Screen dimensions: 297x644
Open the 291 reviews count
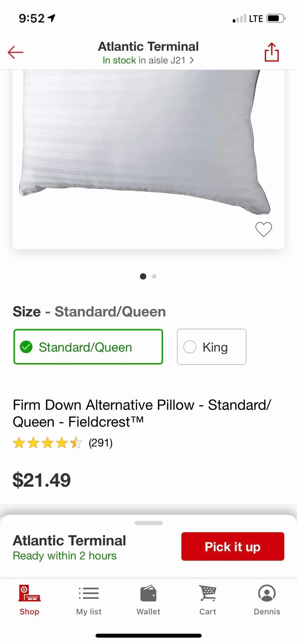[101, 443]
